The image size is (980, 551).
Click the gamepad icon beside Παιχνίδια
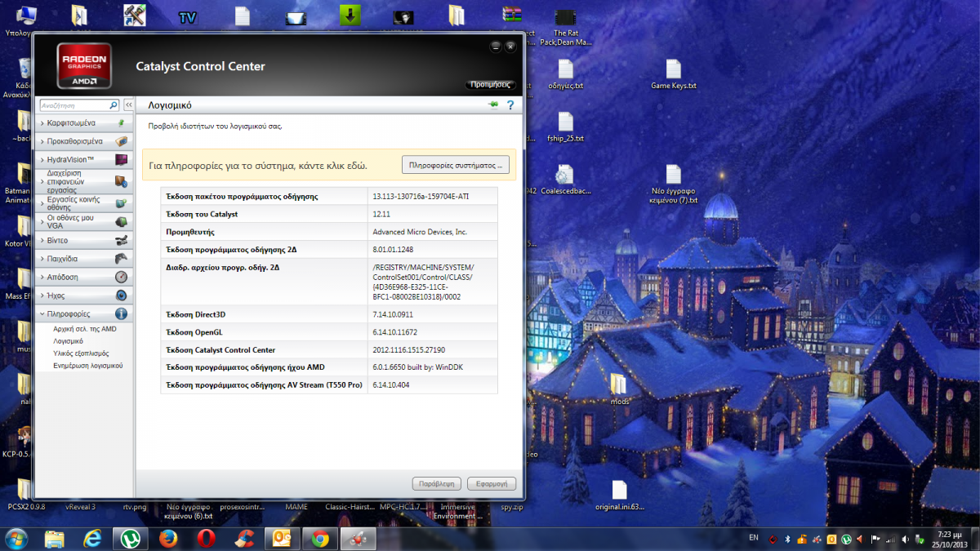(x=121, y=259)
